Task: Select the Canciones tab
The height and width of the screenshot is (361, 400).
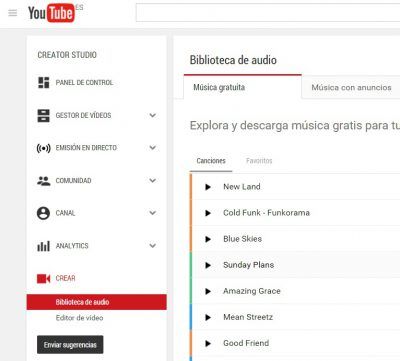Action: click(211, 161)
